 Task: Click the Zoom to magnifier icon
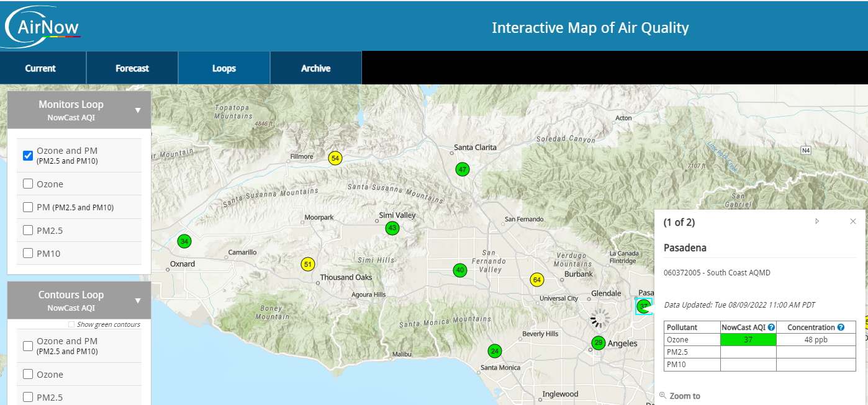[x=662, y=395]
